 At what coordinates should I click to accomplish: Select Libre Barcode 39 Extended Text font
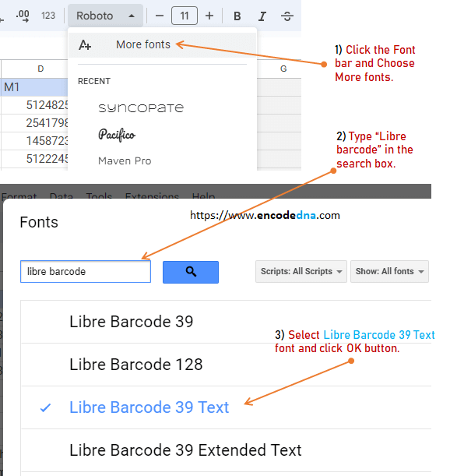[x=226, y=450]
